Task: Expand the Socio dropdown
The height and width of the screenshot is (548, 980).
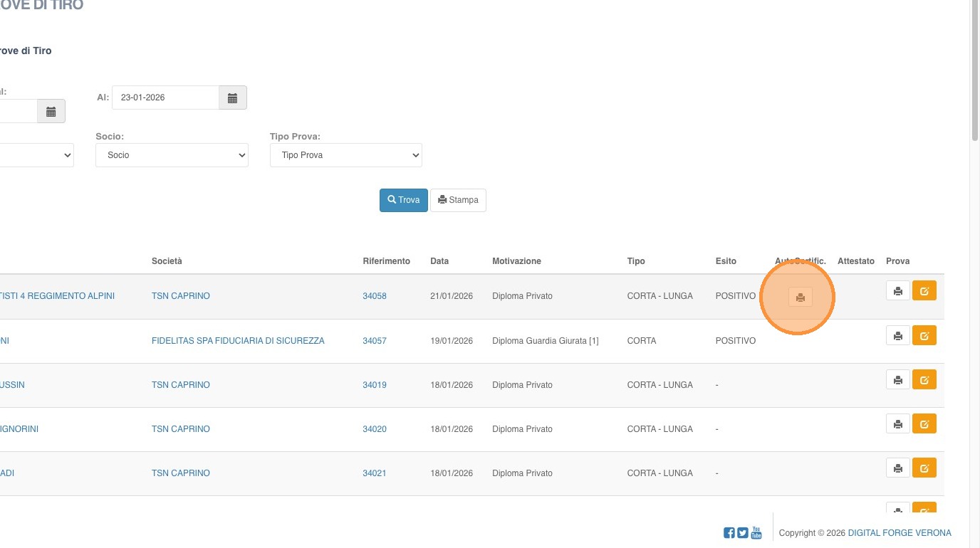Action: point(172,155)
